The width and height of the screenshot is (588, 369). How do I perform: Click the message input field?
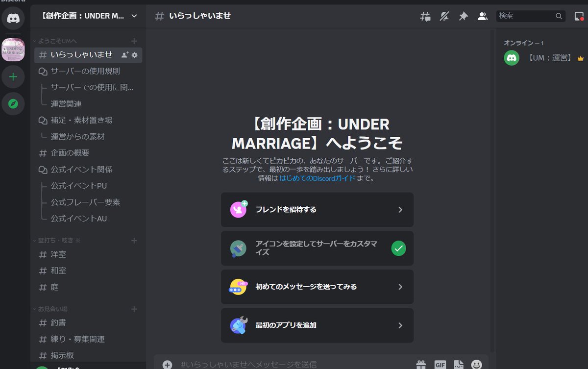click(294, 365)
